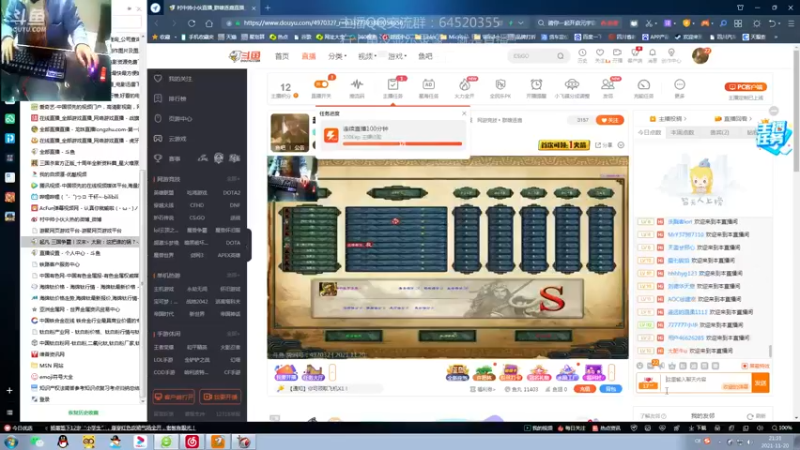This screenshot has width=800, height=450.
Task: Open the alarm clock broadcast reminder icon
Action: click(x=536, y=84)
